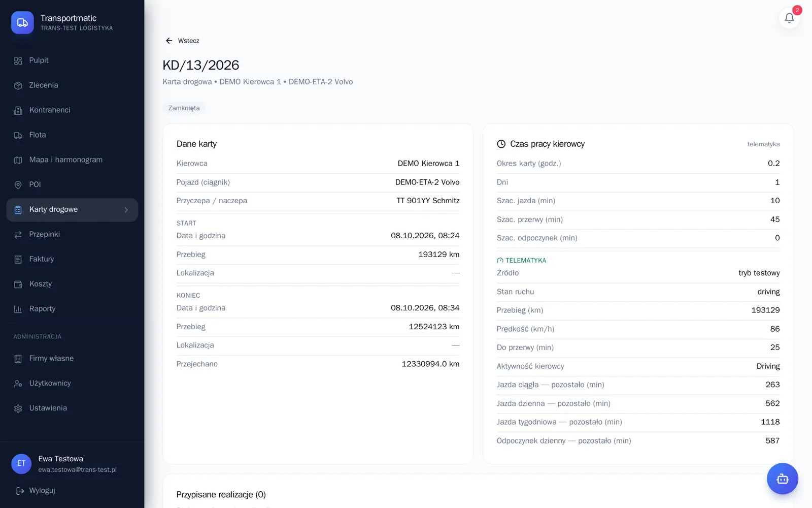812x508 pixels.
Task: Click the Zlecenia box icon
Action: 18,86
